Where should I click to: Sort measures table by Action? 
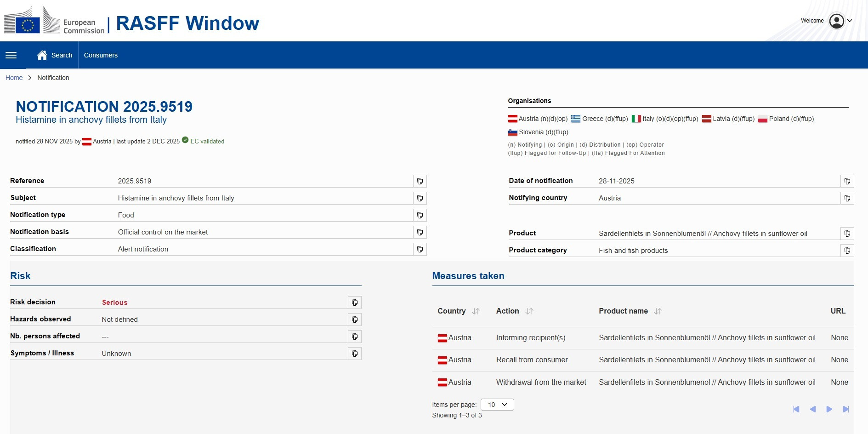[x=529, y=311]
